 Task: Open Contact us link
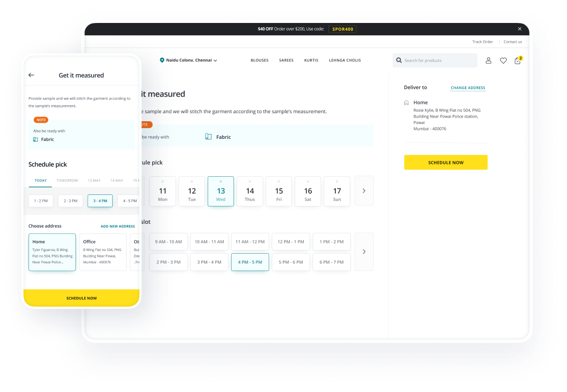click(513, 42)
